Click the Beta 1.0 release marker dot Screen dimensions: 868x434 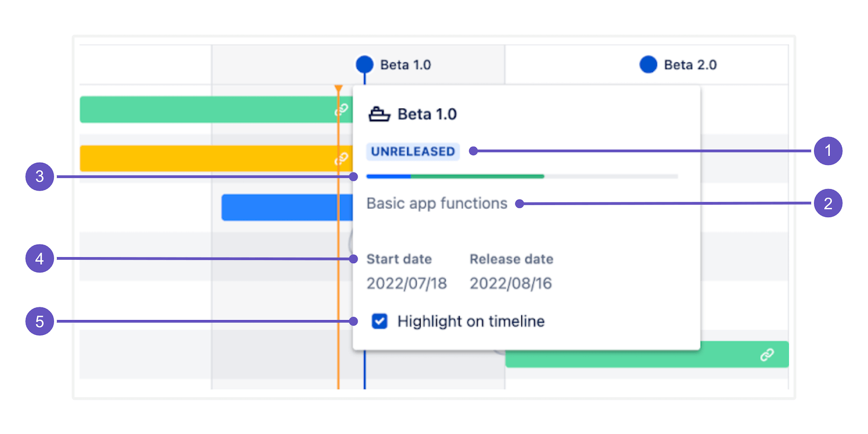click(x=365, y=64)
